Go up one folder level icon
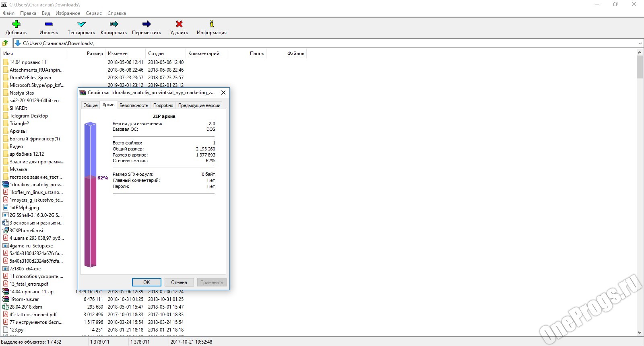This screenshot has width=644, height=346. pos(5,43)
